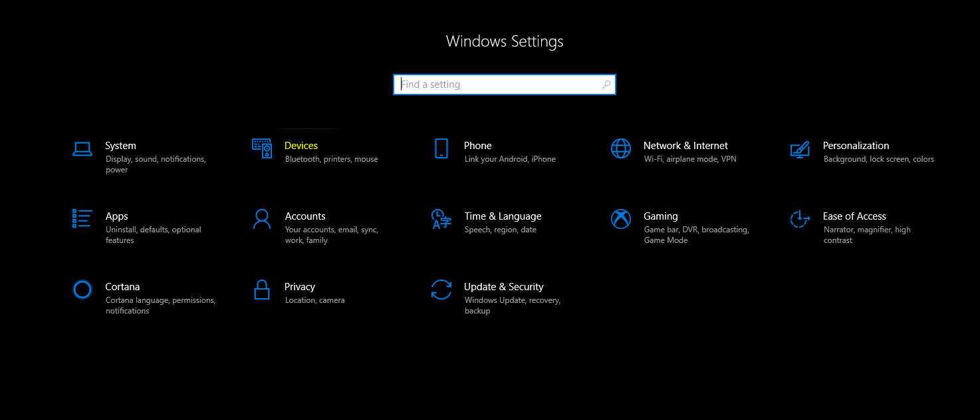Click the Update & Security arrows icon
The image size is (980, 420).
tap(441, 290)
